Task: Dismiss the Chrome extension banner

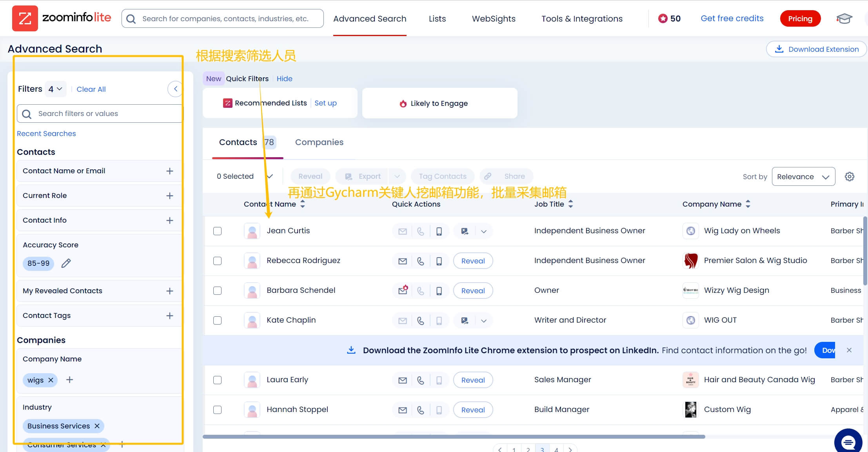Action: pos(849,350)
